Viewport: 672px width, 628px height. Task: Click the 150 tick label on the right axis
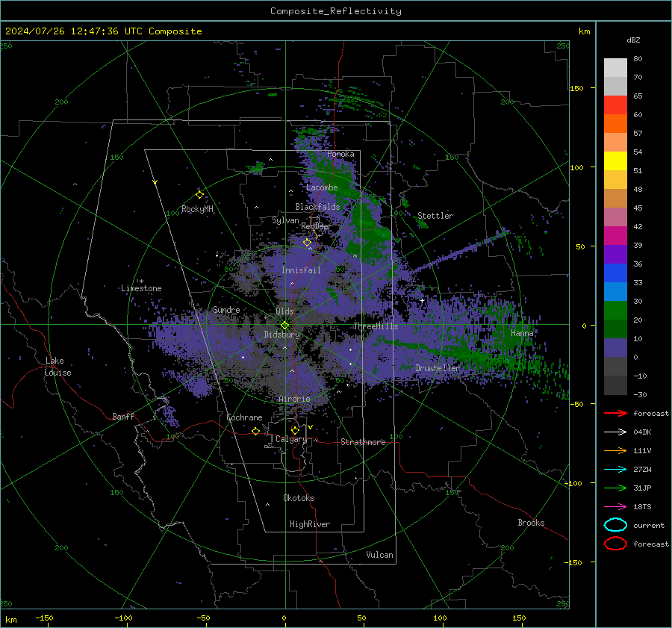577,88
